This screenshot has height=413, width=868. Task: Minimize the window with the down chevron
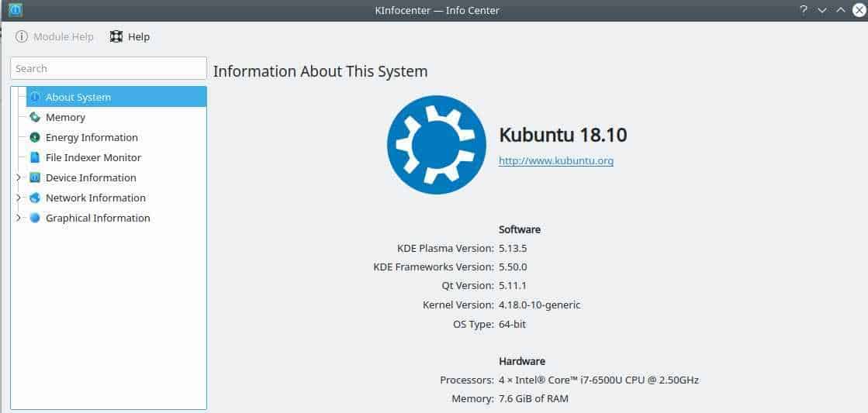tap(822, 10)
